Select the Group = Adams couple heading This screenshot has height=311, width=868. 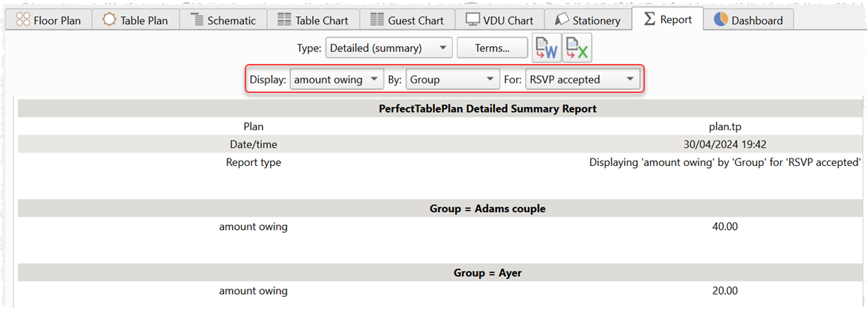pos(487,208)
